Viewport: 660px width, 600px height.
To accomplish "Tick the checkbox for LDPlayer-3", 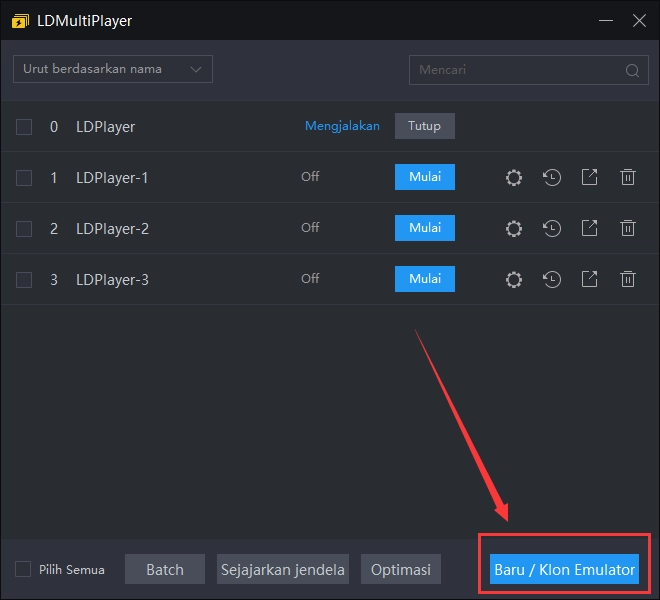I will pos(24,280).
